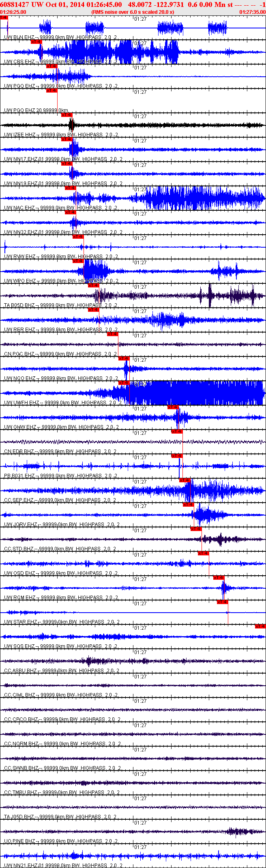
Task: Click the magnitude text '0.6 0.00 Mn st'
Action: 210,5
